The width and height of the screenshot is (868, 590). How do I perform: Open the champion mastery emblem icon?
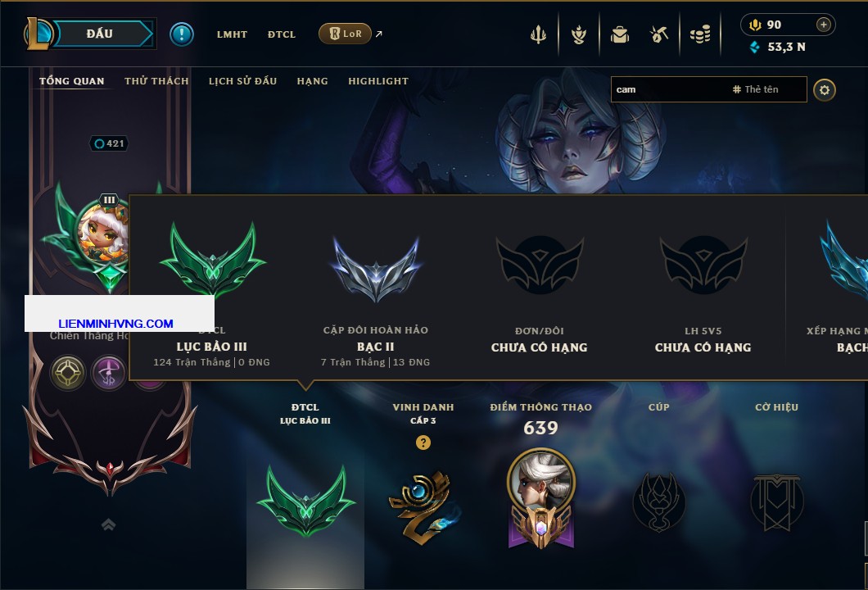540,498
